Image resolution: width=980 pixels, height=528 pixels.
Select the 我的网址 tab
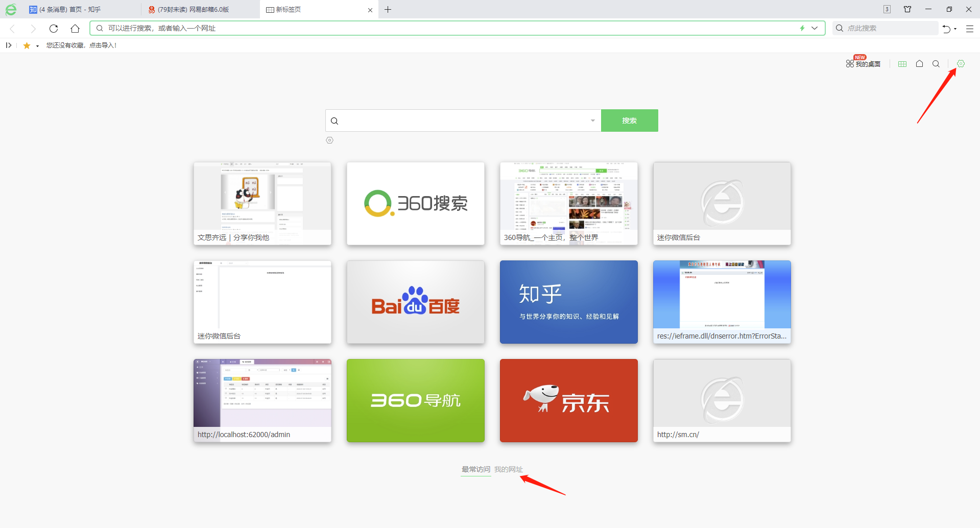pyautogui.click(x=509, y=469)
